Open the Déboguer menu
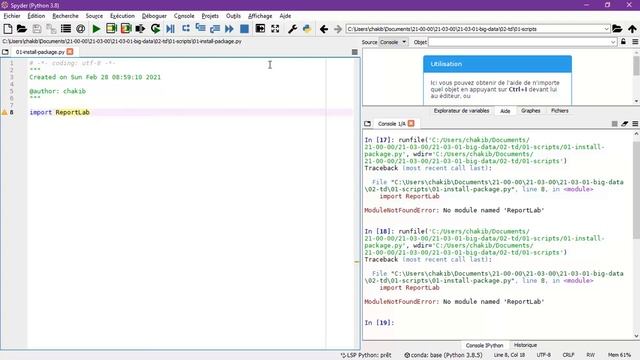This screenshot has height=360, width=640. tap(154, 16)
